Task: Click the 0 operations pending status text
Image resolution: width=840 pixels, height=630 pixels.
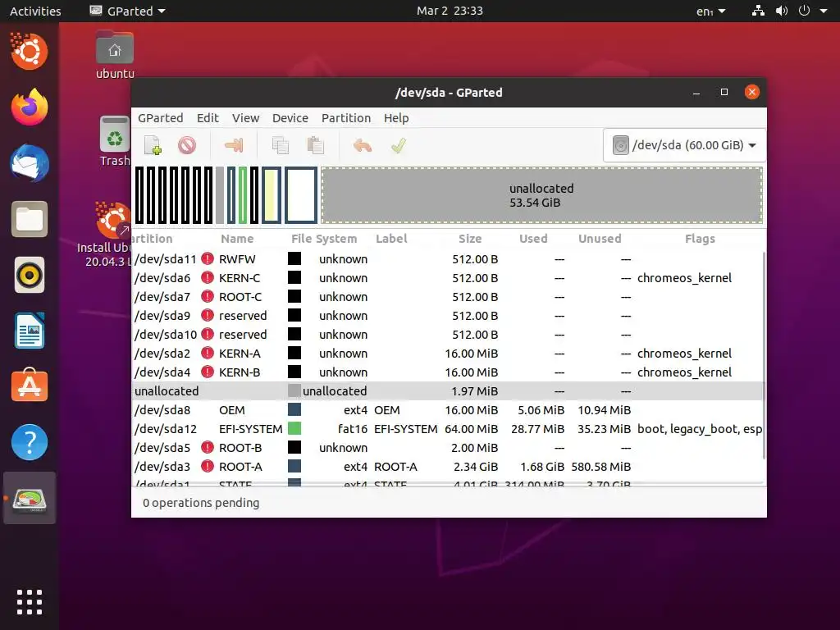Action: 201,503
